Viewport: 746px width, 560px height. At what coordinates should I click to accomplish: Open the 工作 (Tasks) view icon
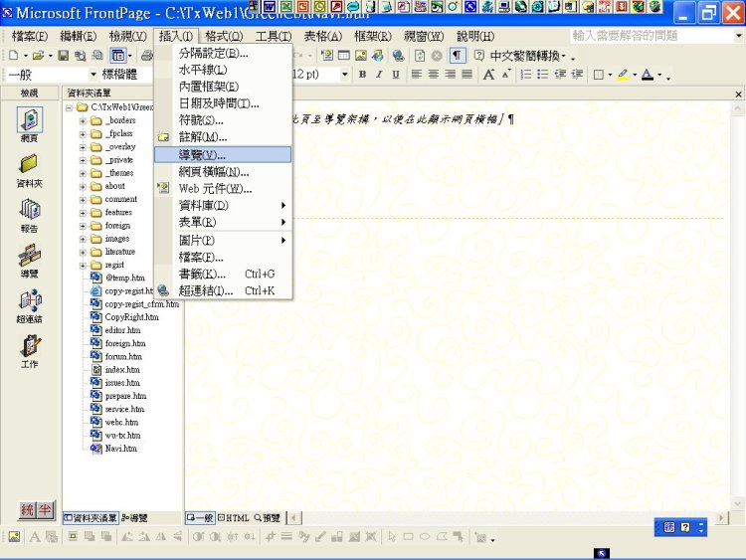29,349
